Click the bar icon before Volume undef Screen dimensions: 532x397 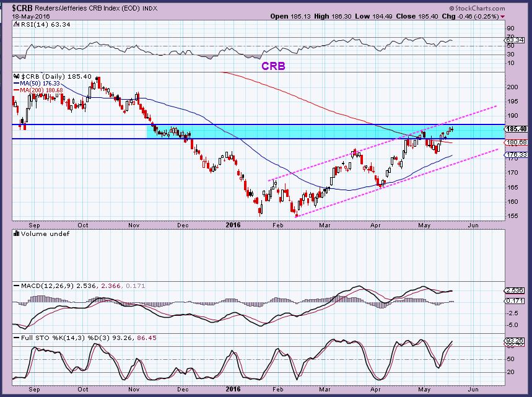(16, 233)
